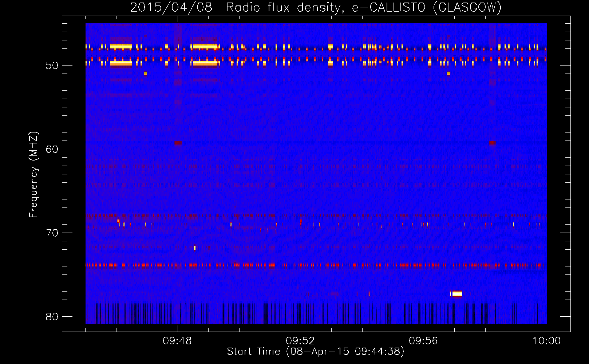The width and height of the screenshot is (589, 364).
Task: Click the dark red patch near 59 MHz at 09:48
Action: [178, 143]
